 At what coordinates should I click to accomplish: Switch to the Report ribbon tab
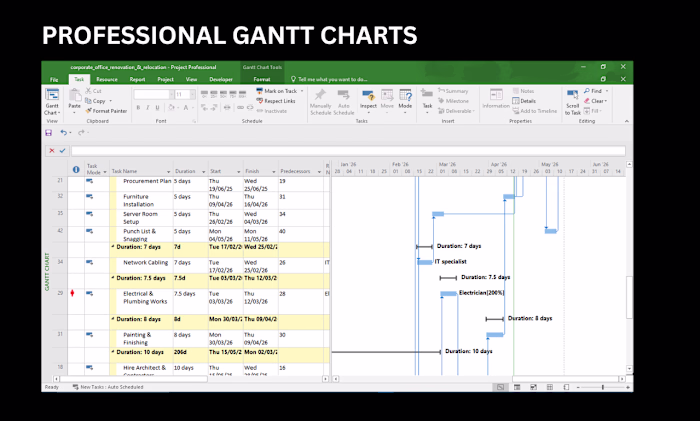click(137, 79)
